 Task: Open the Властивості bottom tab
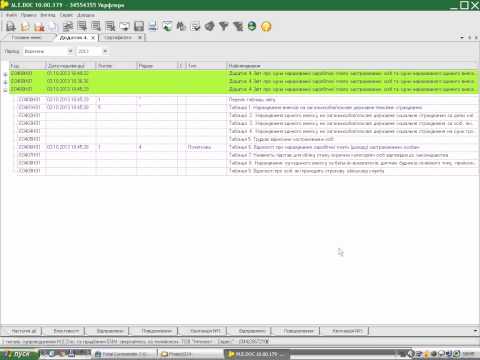[63, 331]
